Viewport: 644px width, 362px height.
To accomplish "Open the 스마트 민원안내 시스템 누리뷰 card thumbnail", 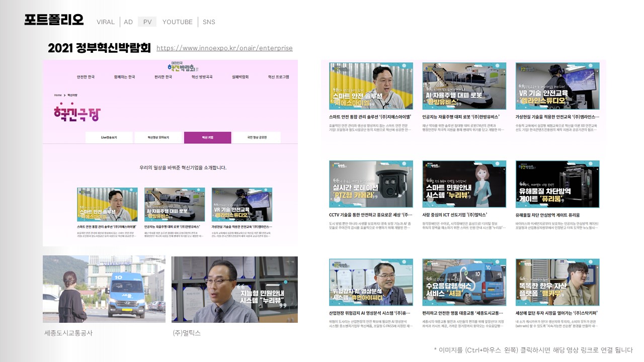I will [464, 184].
